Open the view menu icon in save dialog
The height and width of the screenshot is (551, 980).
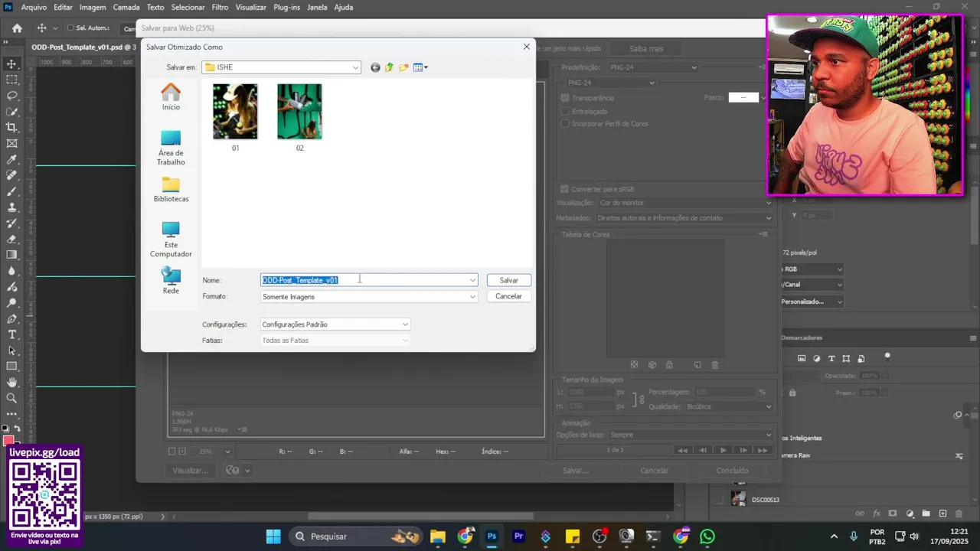420,67
